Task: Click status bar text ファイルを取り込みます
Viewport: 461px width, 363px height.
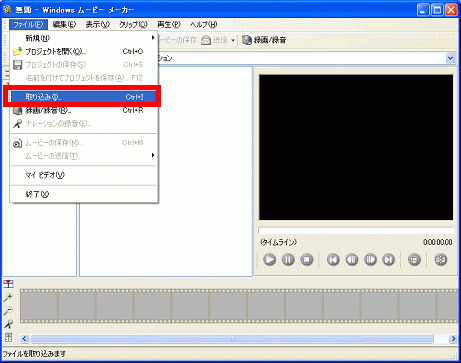Action: point(34,354)
